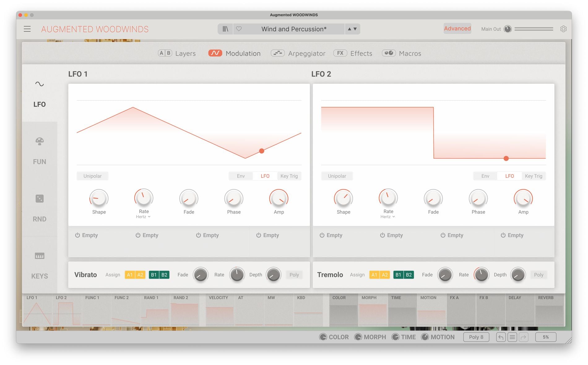Viewport: 588px width, 365px height.
Task: Click the Main Out volume knob
Action: pos(508,29)
